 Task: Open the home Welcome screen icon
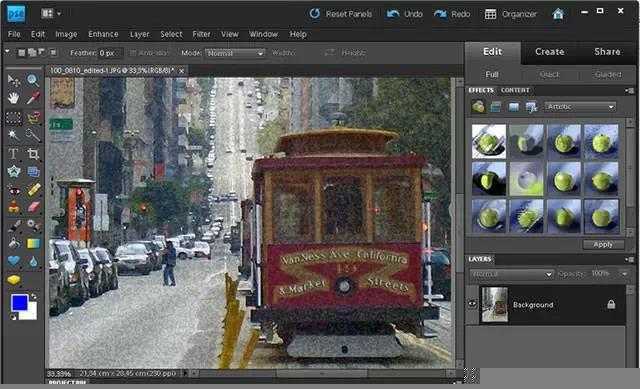tap(558, 14)
